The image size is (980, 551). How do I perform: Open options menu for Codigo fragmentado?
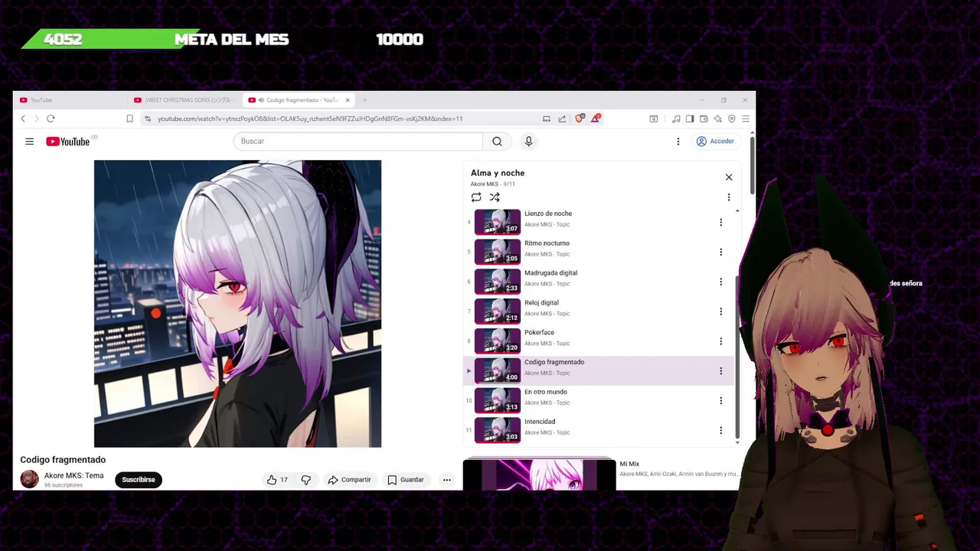point(720,371)
